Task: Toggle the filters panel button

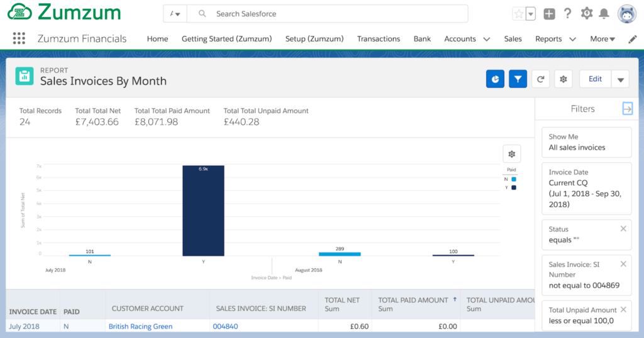Action: point(518,79)
